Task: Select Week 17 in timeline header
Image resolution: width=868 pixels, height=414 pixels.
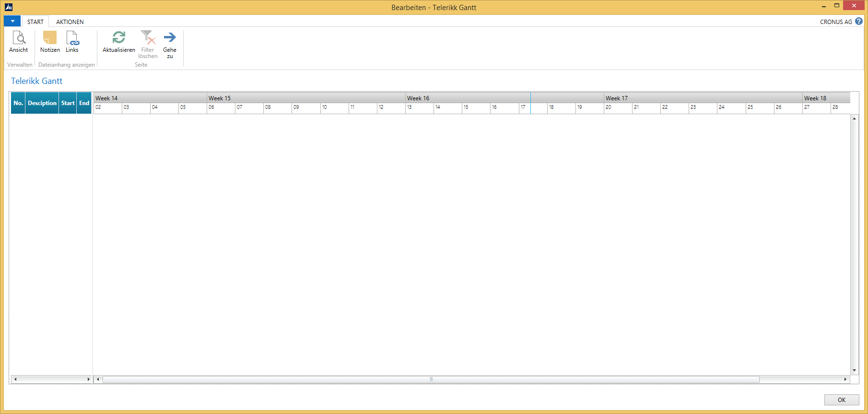Action: pyautogui.click(x=703, y=98)
